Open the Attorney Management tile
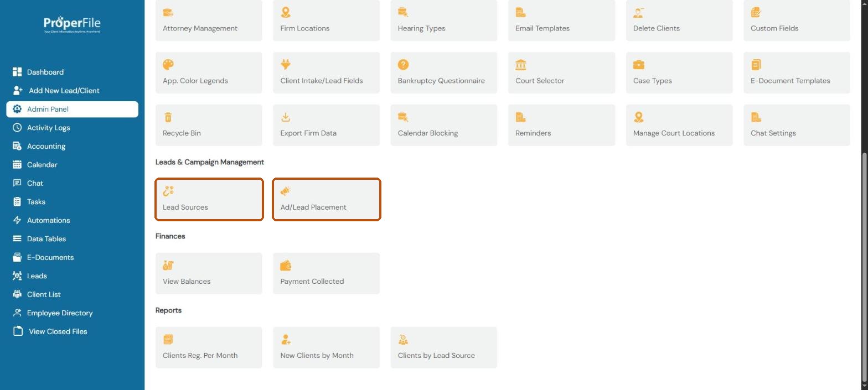Screen dimensions: 868x390 209,20
